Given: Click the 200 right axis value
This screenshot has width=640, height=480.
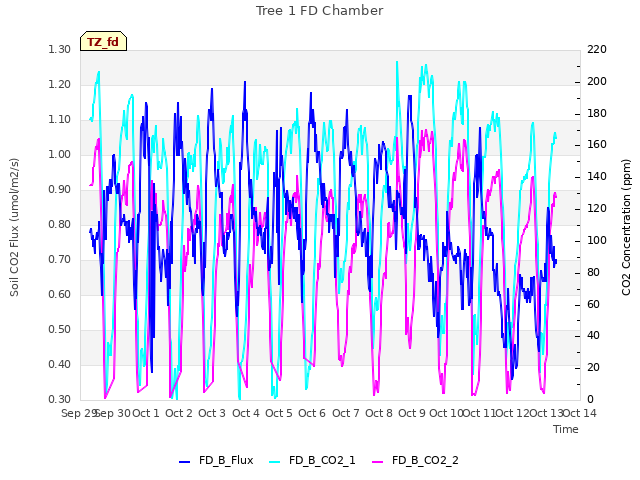Looking at the screenshot, I should pyautogui.click(x=597, y=82).
